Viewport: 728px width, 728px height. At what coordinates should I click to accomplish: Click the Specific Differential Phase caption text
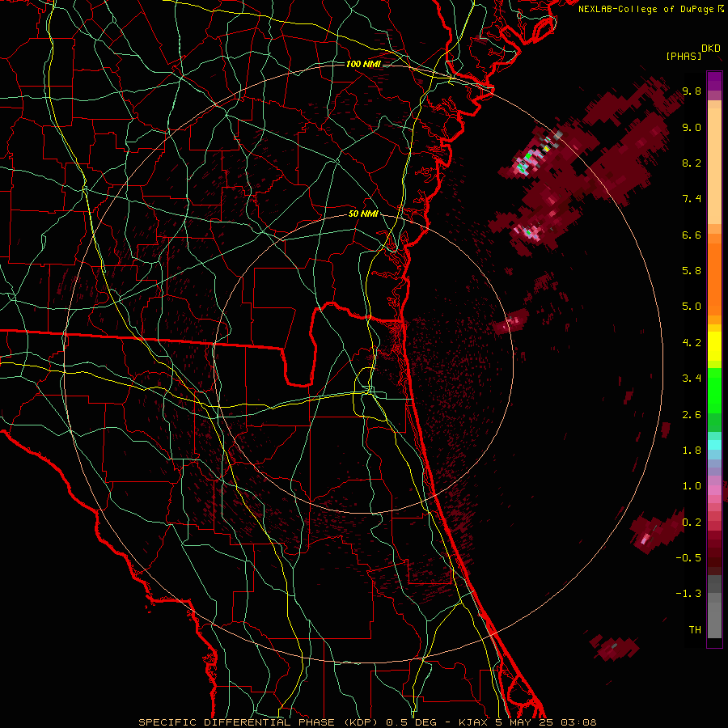pos(367,722)
